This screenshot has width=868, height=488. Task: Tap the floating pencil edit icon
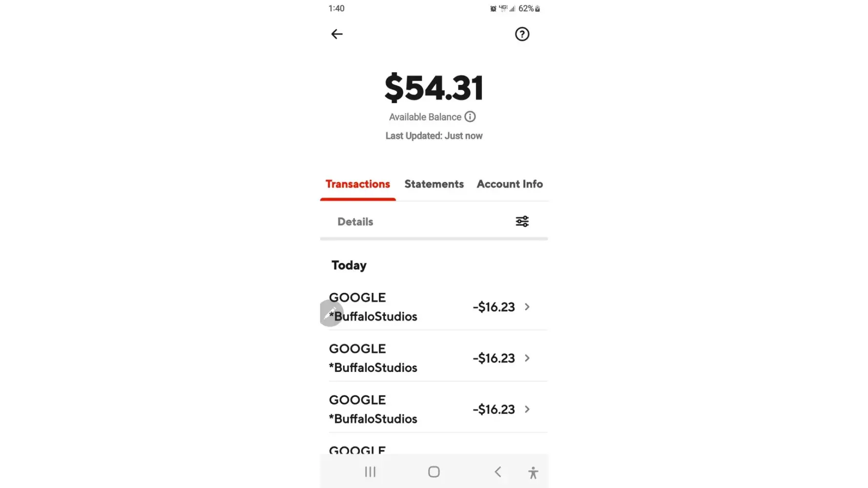[x=331, y=313]
